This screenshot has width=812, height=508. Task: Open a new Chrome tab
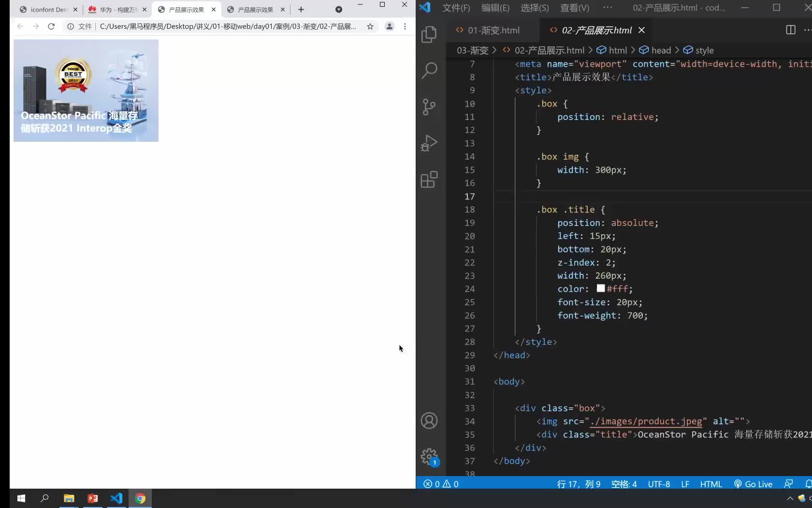[x=301, y=9]
